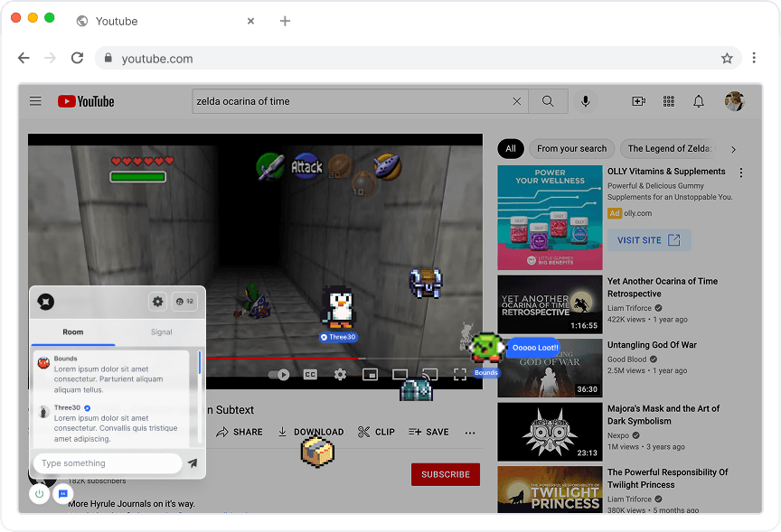Bookmark the page with the star
The width and height of the screenshot is (781, 532).
click(x=727, y=58)
